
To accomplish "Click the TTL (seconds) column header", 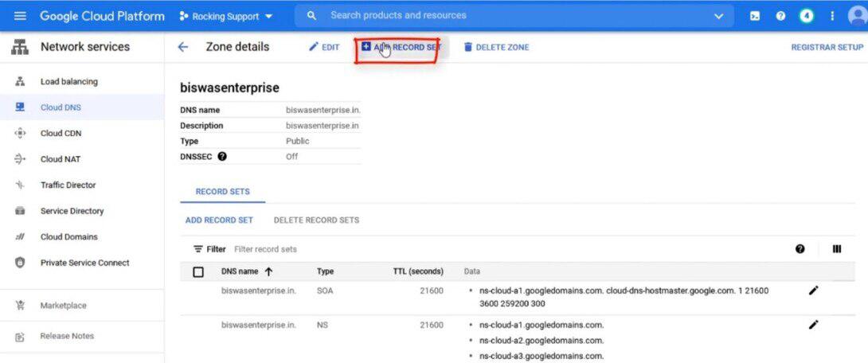I will [x=418, y=271].
